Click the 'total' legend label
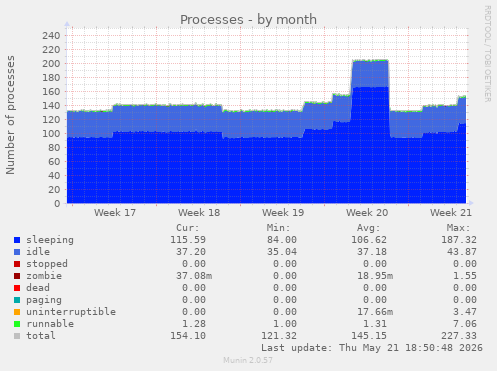The image size is (497, 371). (41, 336)
